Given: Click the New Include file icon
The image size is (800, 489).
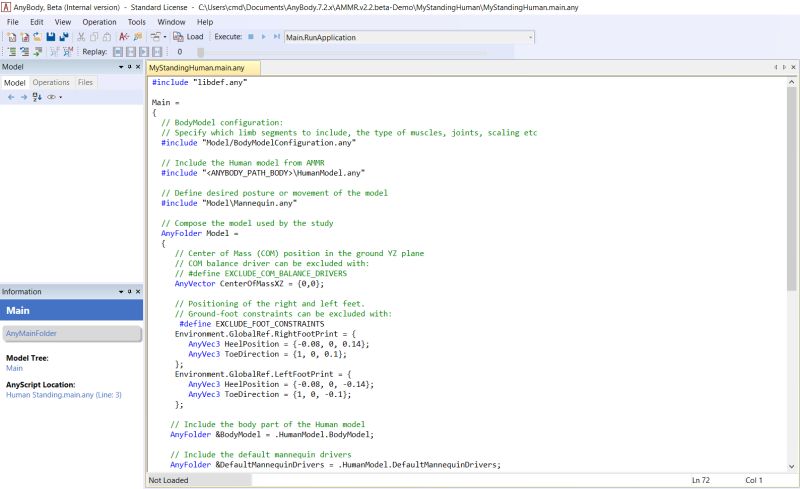Looking at the screenshot, I should pyautogui.click(x=24, y=37).
